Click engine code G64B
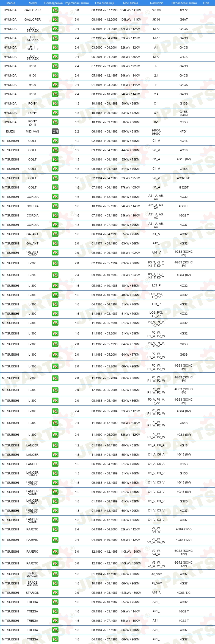This screenshot has width=215, height=644. [x=184, y=423]
